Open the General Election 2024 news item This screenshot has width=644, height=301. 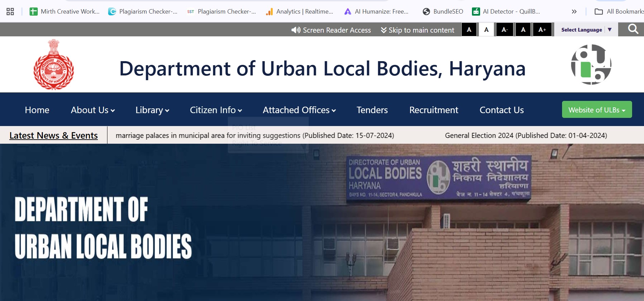coord(526,136)
